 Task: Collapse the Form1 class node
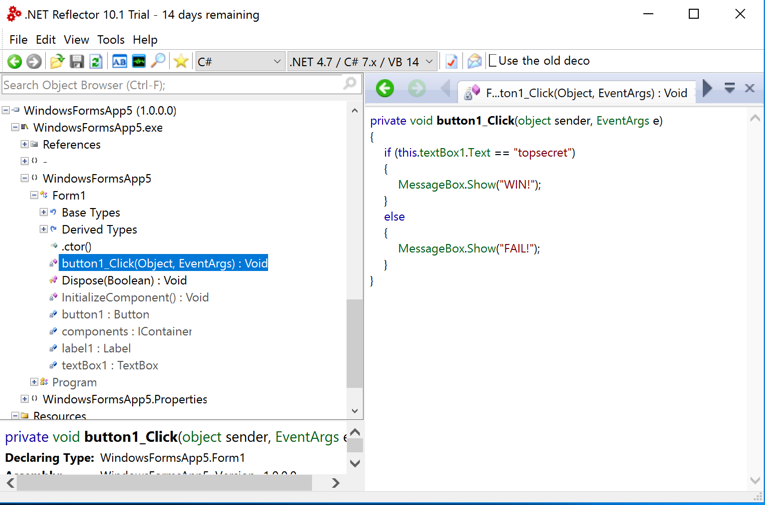[34, 195]
